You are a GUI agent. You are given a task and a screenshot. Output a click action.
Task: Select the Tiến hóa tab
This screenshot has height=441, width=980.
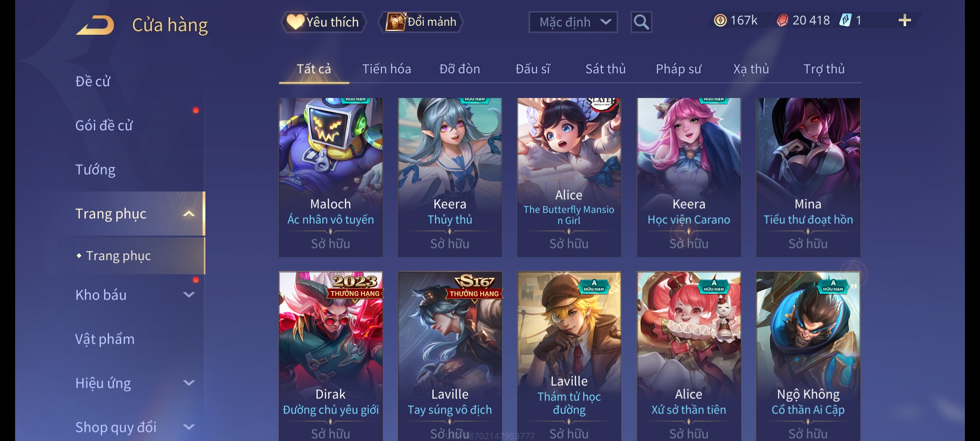[386, 69]
